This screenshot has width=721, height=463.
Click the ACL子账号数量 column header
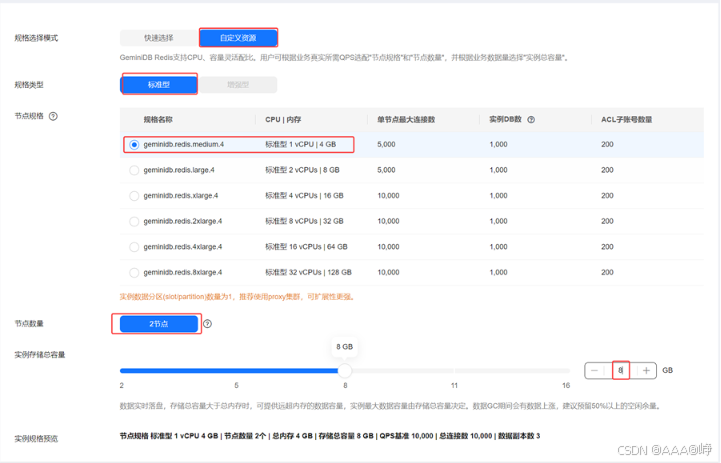point(627,120)
